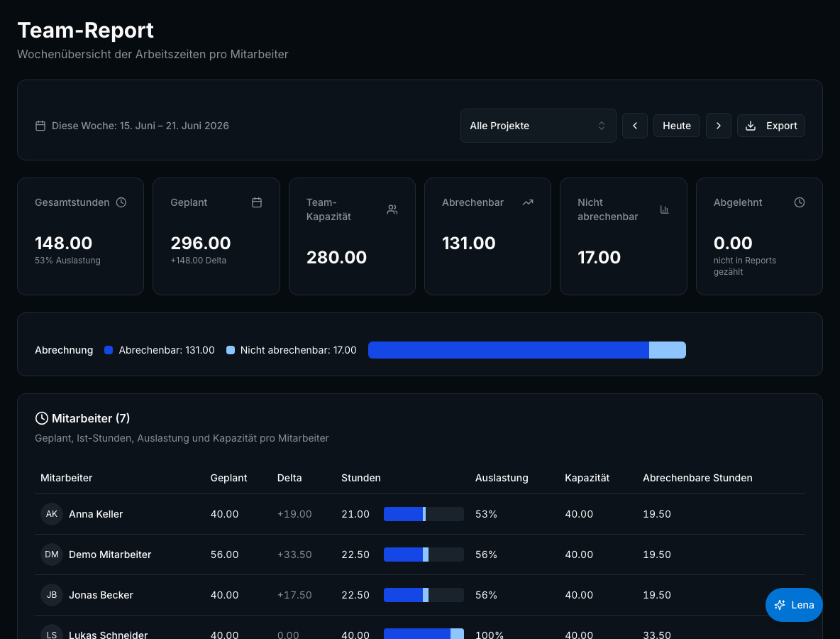Click the week range 15. Juni – 21. Juni 2026
The image size is (840, 639).
(174, 126)
